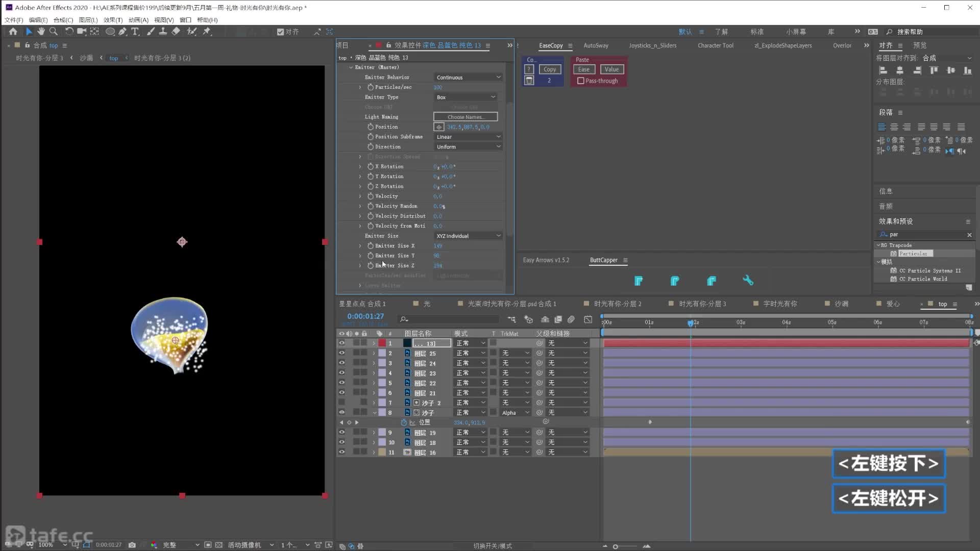980x551 pixels.
Task: Select the Rotation tool
Action: click(69, 32)
